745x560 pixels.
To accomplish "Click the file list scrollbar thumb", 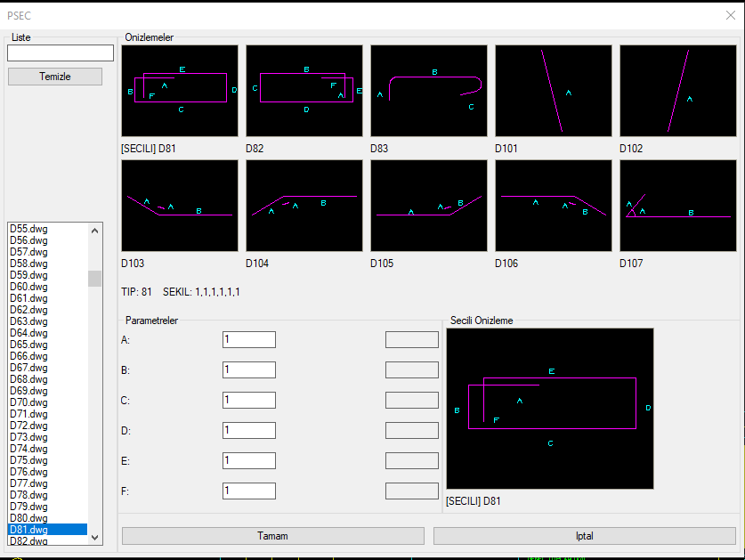I will coord(94,279).
